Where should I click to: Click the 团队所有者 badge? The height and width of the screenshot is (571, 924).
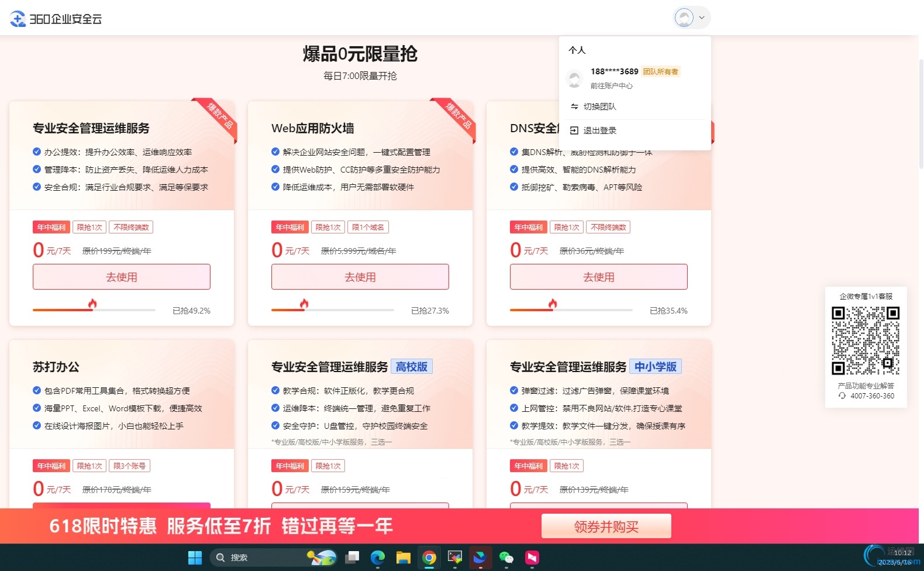pos(661,72)
